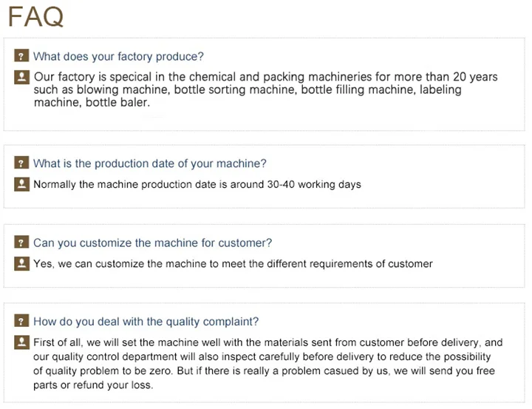Image resolution: width=532 pixels, height=409 pixels.
Task: Click the FAQ heading
Action: [35, 16]
